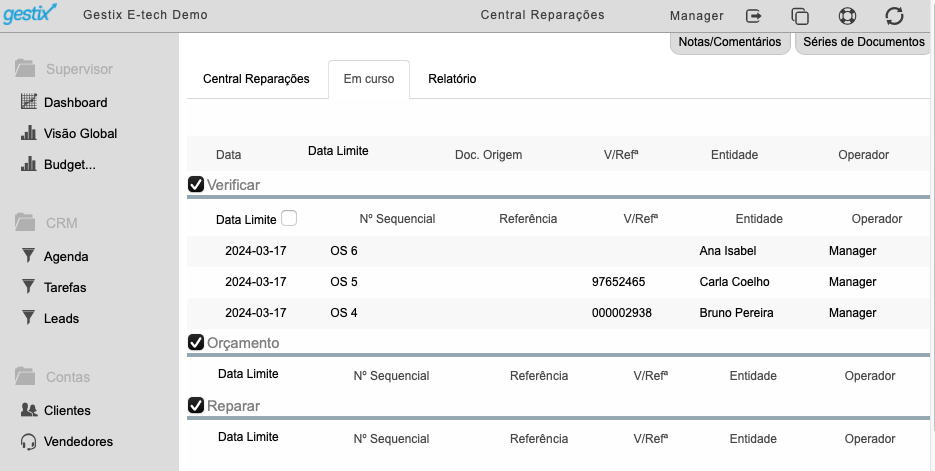
Task: Open Agenda in the CRM section
Action: [66, 257]
